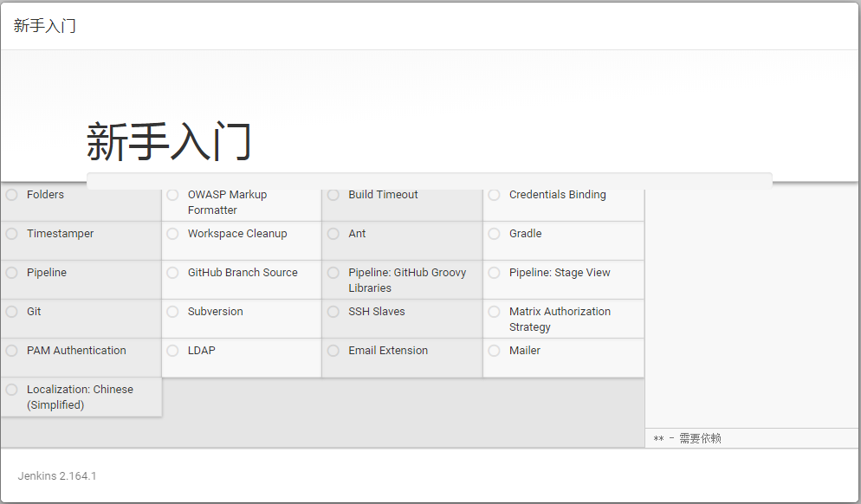The height and width of the screenshot is (504, 861).
Task: Choose the LDAP plugin circle
Action: (172, 351)
